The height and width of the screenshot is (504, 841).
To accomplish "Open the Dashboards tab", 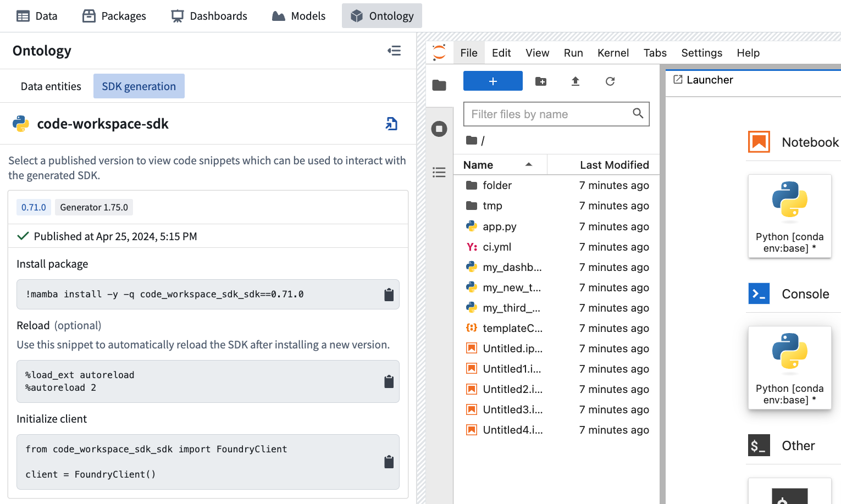I will 209,16.
